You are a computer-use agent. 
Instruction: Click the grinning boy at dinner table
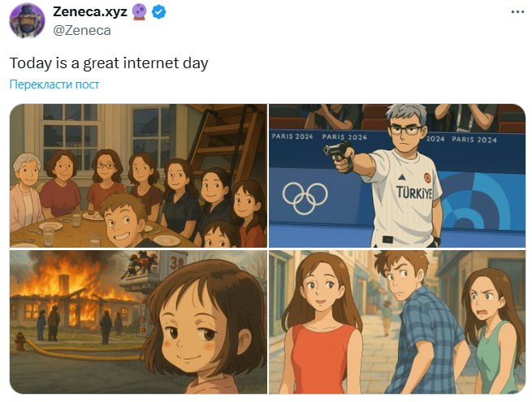(125, 219)
